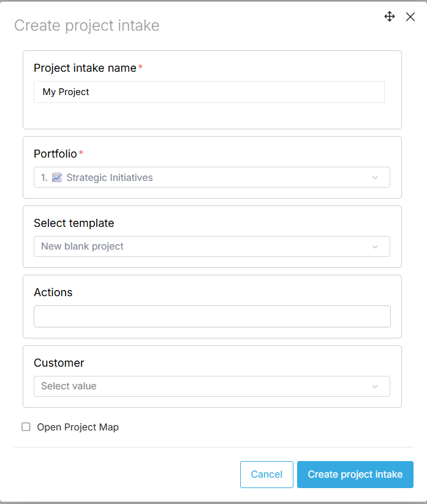427x504 pixels.
Task: Click the Customer field label
Action: (59, 363)
